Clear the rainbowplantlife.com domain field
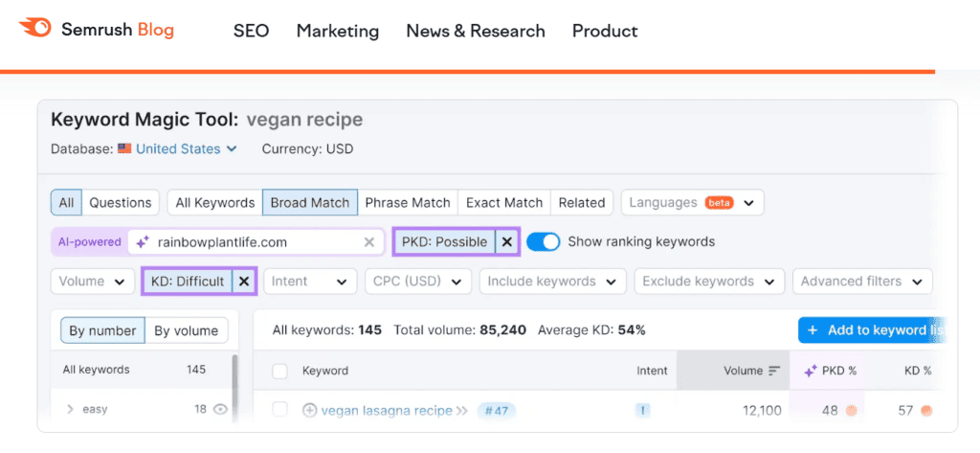980x453 pixels. pyautogui.click(x=369, y=242)
